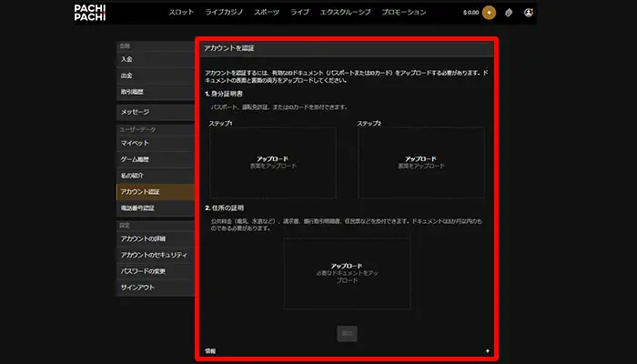The width and height of the screenshot is (637, 364).
Task: Upload the address proof document
Action: click(x=346, y=273)
